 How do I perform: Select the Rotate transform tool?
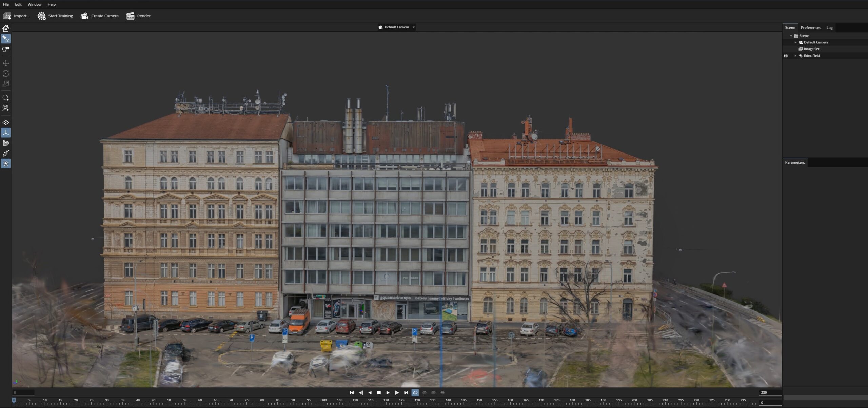click(5, 74)
